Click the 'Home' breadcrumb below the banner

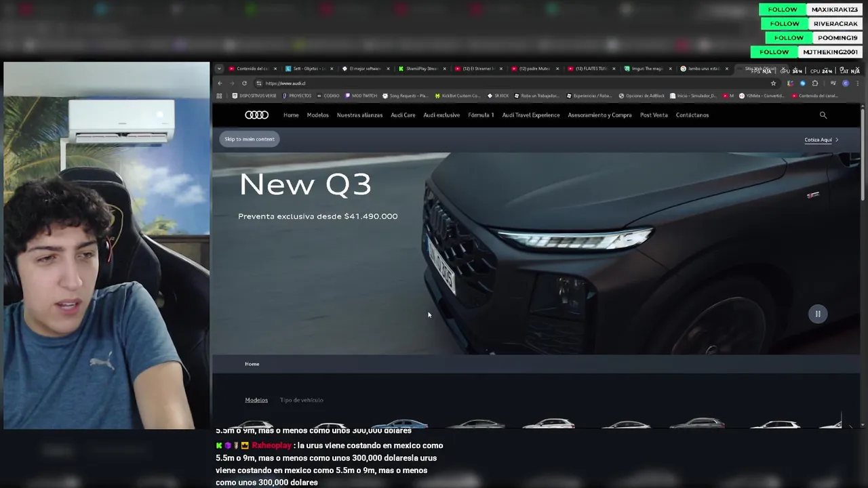[252, 364]
